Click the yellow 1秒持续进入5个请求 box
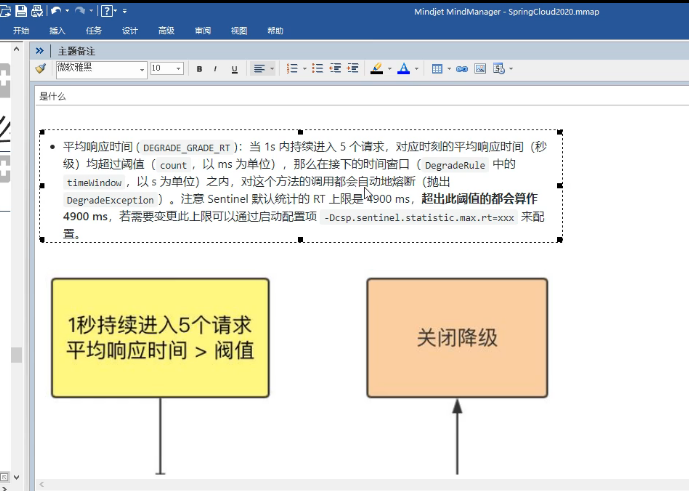This screenshot has height=491, width=689. click(160, 338)
